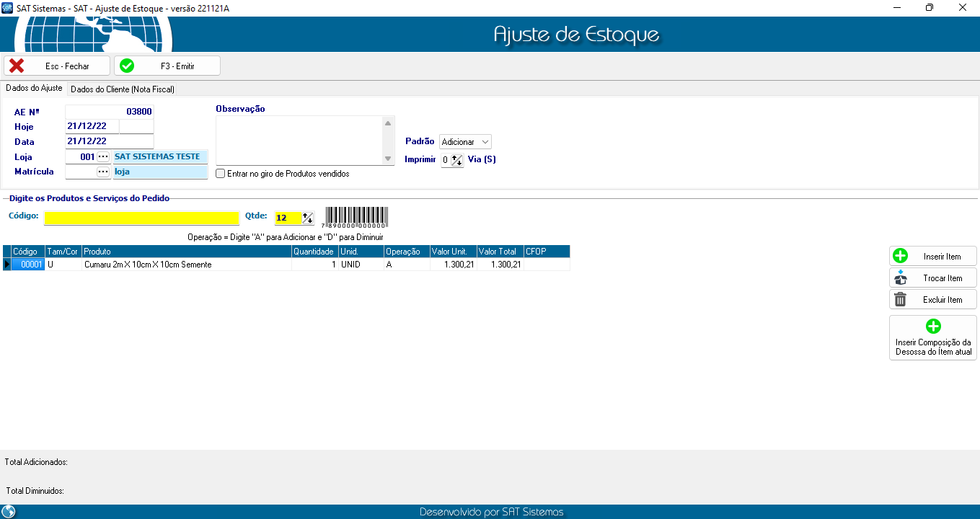Click the red X Fechar icon
The image size is (980, 519).
pos(17,66)
